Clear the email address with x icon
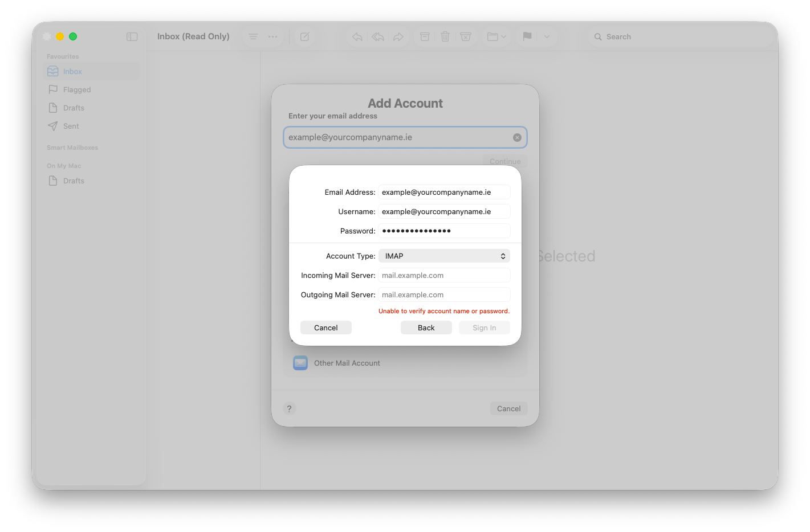Viewport: 810px width, 532px height. pos(517,137)
